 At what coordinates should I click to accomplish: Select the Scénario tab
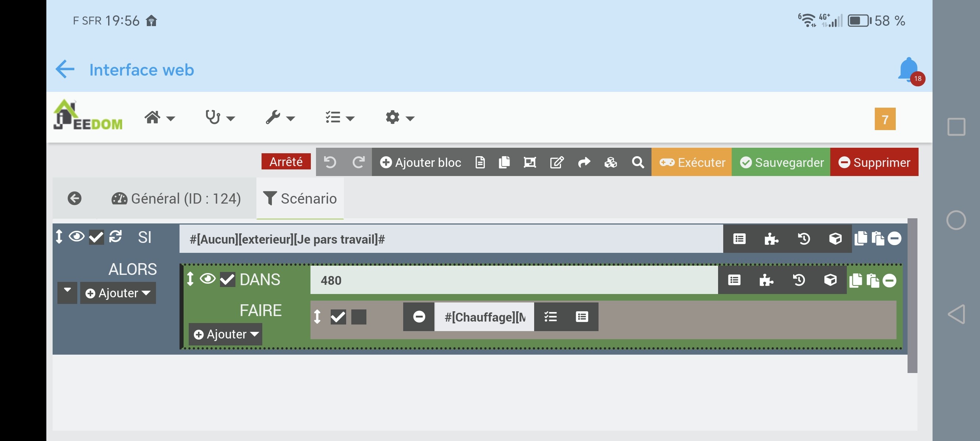[x=300, y=198]
